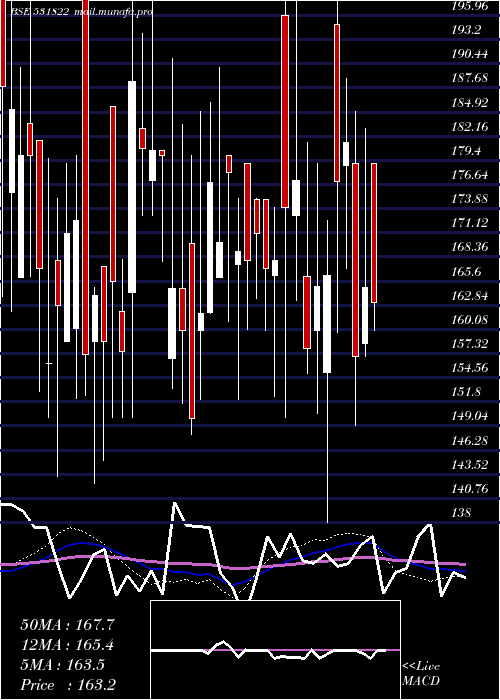Select the 184.92 price axis label

470,103
